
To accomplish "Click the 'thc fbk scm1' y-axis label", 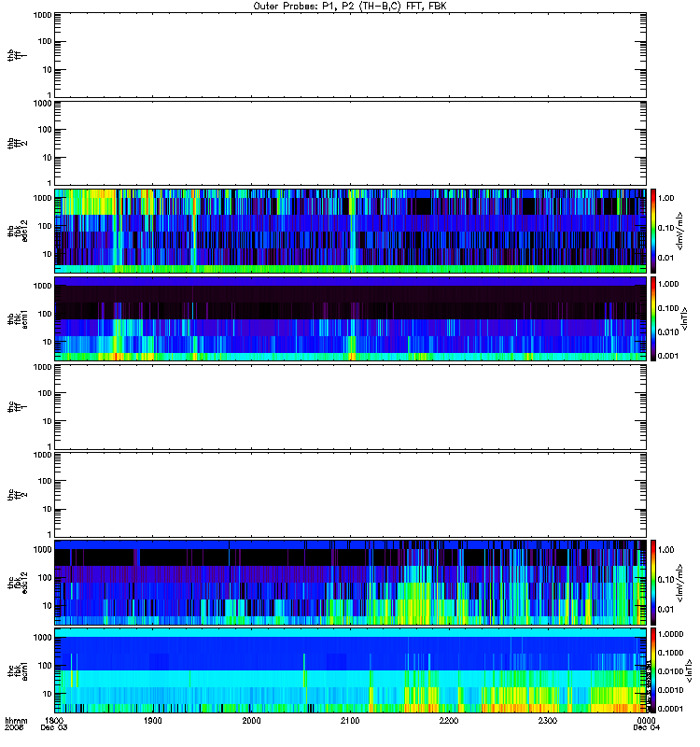I will [x=17, y=670].
